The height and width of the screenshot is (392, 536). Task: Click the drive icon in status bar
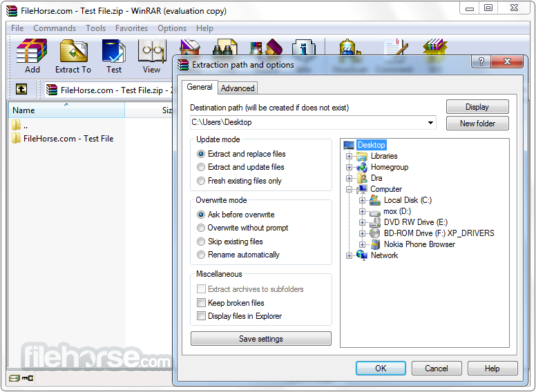(15, 378)
